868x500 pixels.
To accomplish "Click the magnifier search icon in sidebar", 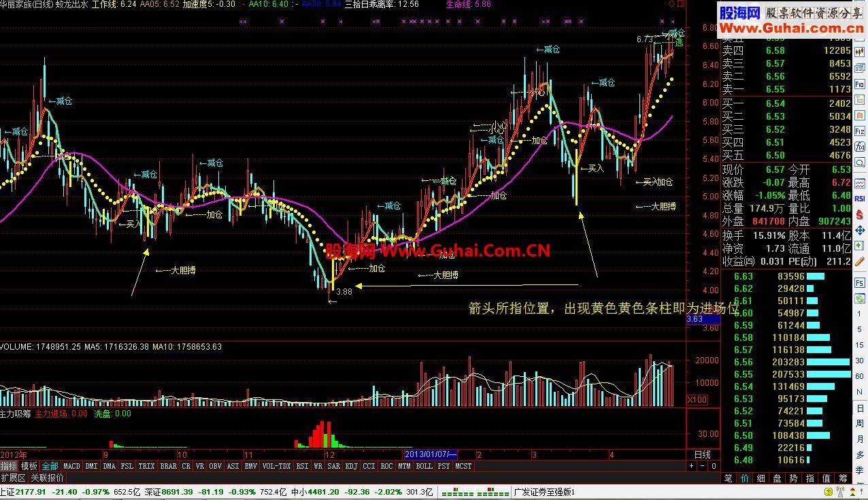I will 860,162.
